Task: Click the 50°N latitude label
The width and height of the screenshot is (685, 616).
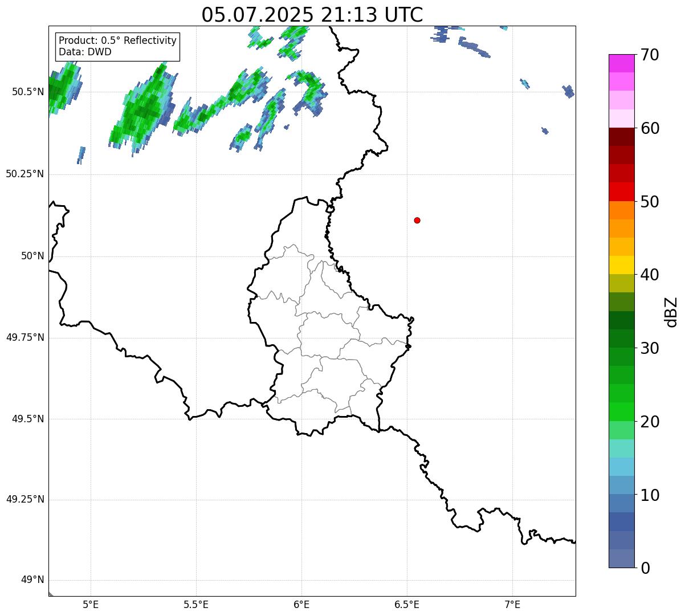Action: (x=32, y=256)
